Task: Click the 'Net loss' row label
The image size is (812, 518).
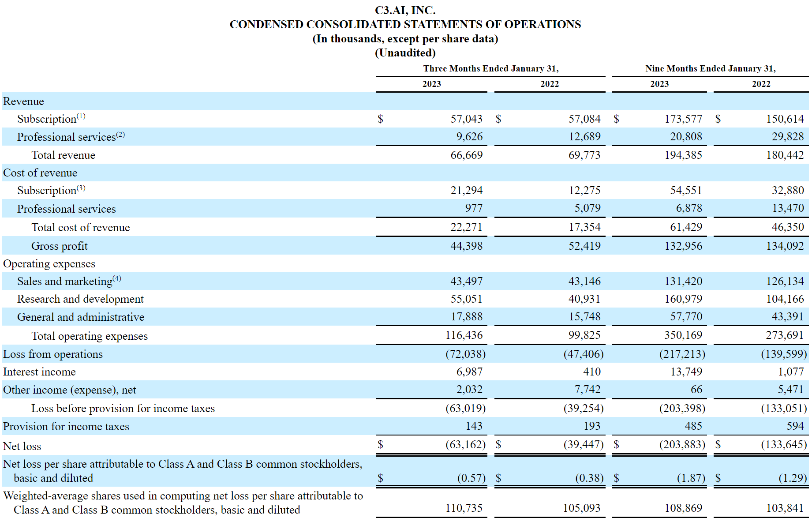Action: [x=22, y=447]
